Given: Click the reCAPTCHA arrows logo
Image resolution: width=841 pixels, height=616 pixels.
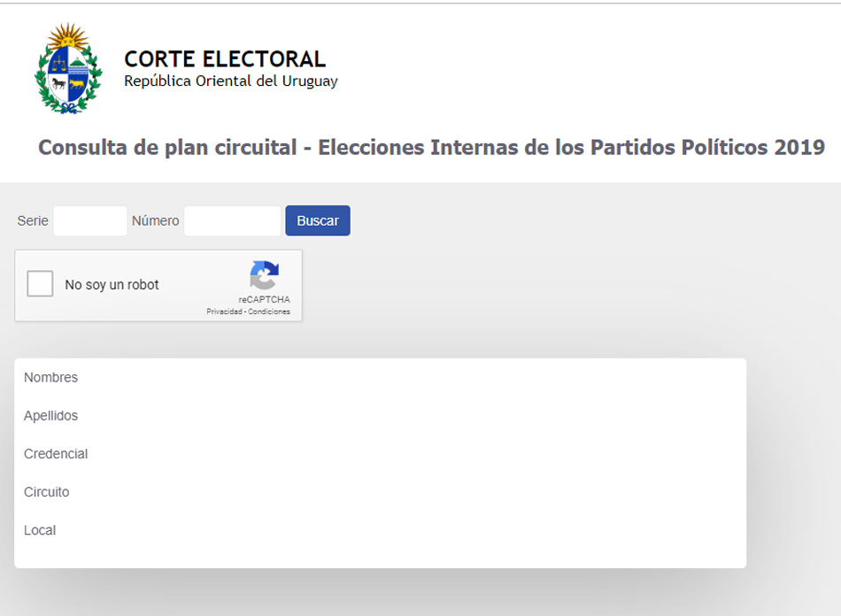Looking at the screenshot, I should pos(265,275).
